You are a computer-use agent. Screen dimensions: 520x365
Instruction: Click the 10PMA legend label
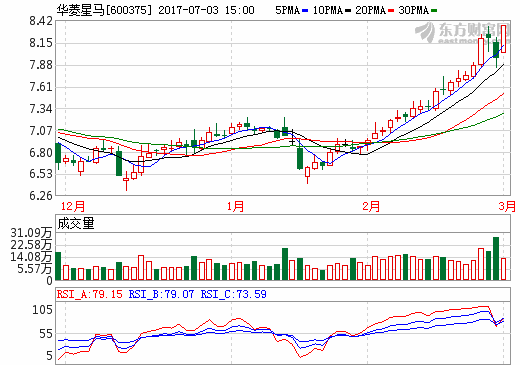[328, 10]
